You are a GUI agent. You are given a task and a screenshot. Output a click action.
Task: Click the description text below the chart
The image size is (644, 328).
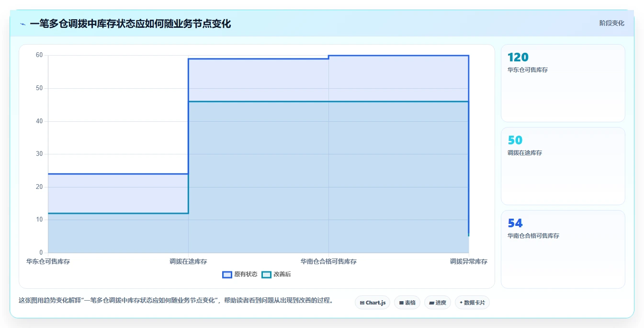tap(176, 301)
